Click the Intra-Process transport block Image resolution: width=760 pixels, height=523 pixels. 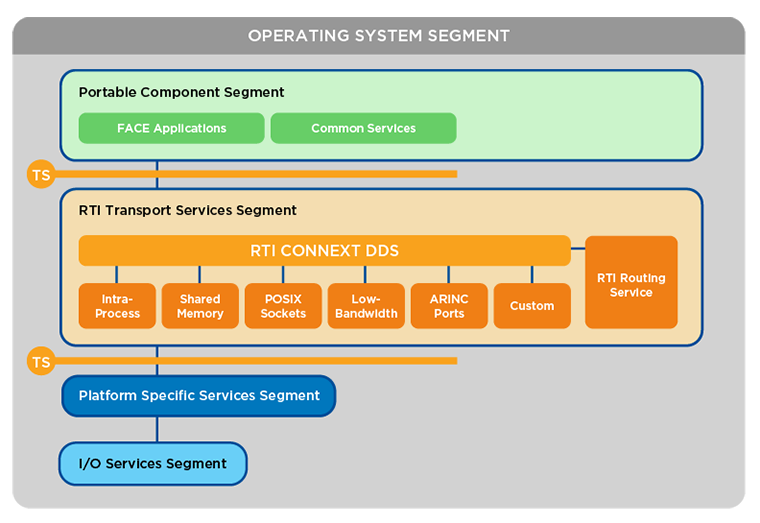pyautogui.click(x=117, y=306)
